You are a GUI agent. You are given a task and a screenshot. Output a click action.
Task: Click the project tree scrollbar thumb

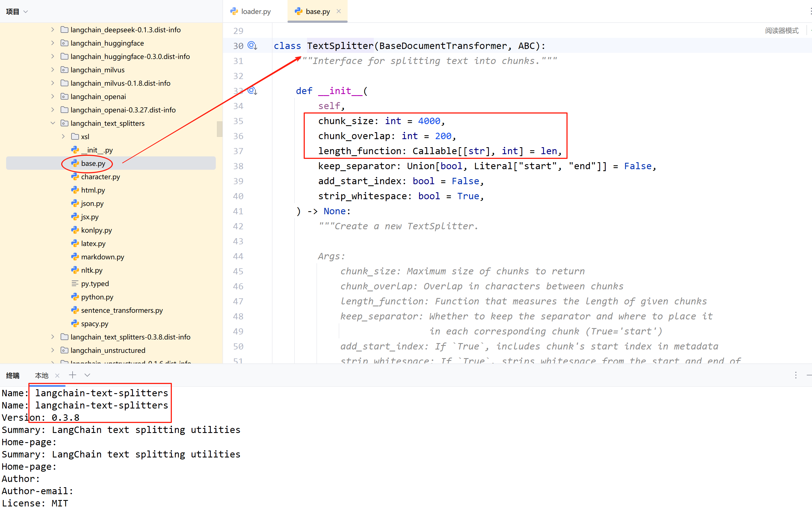219,129
